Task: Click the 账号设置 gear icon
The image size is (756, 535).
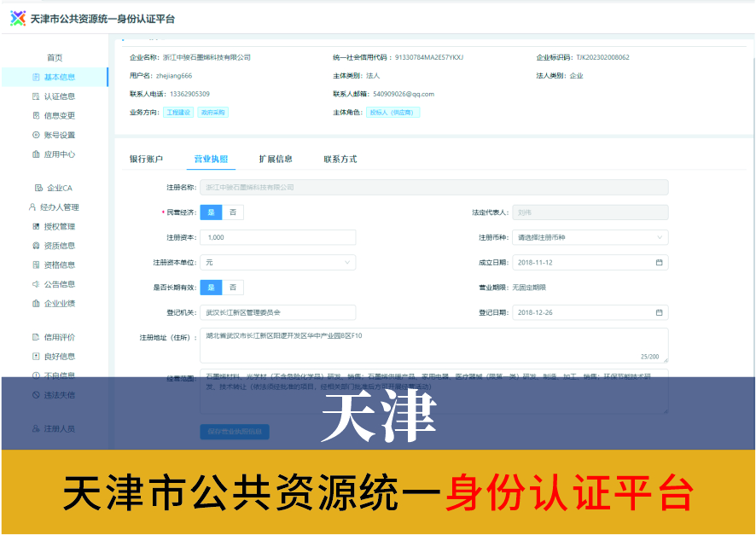Action: 36,135
